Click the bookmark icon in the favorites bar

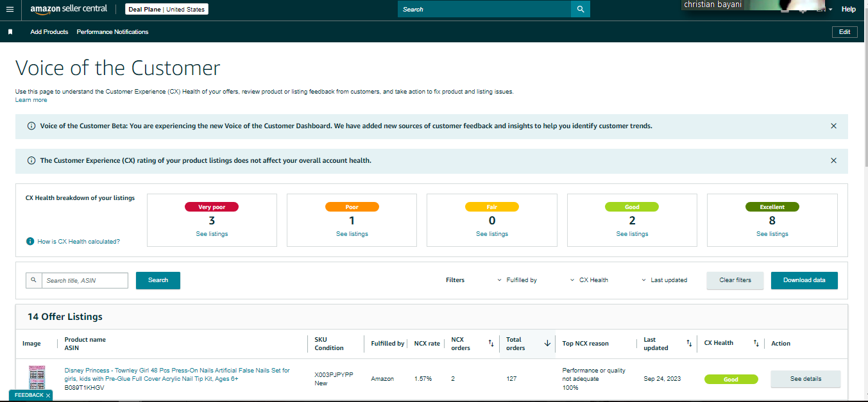[10, 32]
